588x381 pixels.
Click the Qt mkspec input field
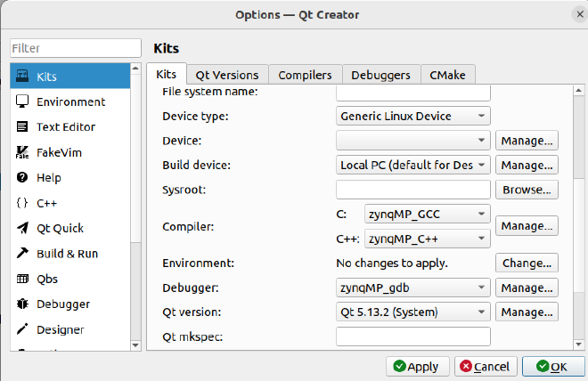coord(413,336)
